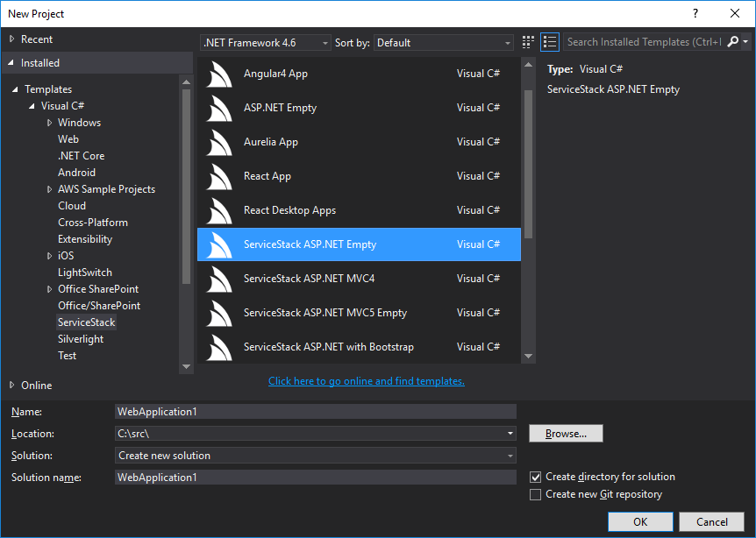
Task: Close the New Project dialog
Action: pos(735,13)
